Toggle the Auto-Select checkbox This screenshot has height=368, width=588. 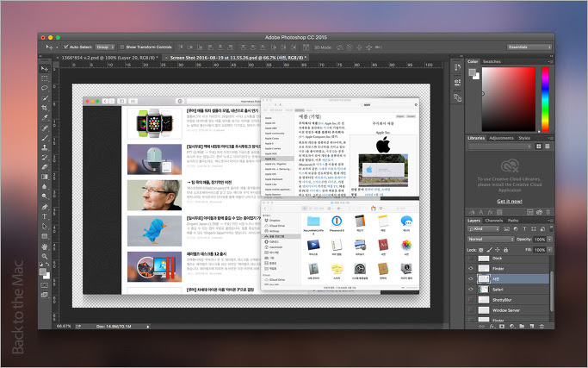[66, 47]
